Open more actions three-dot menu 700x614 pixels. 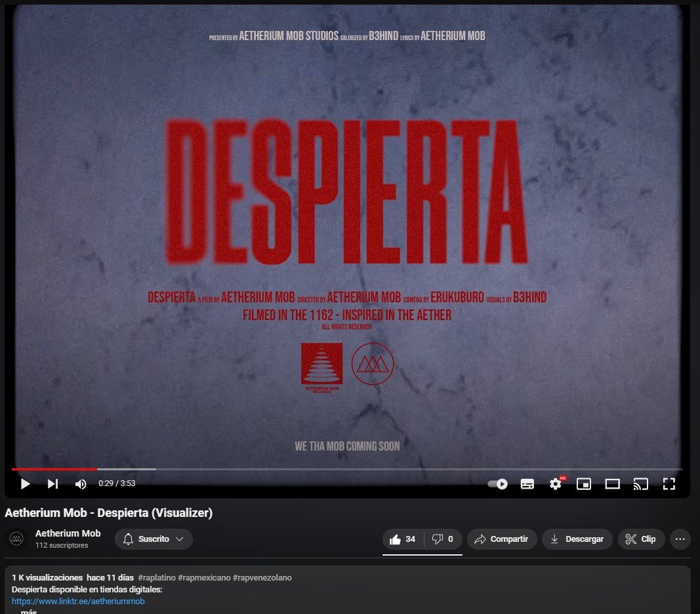[x=680, y=539]
